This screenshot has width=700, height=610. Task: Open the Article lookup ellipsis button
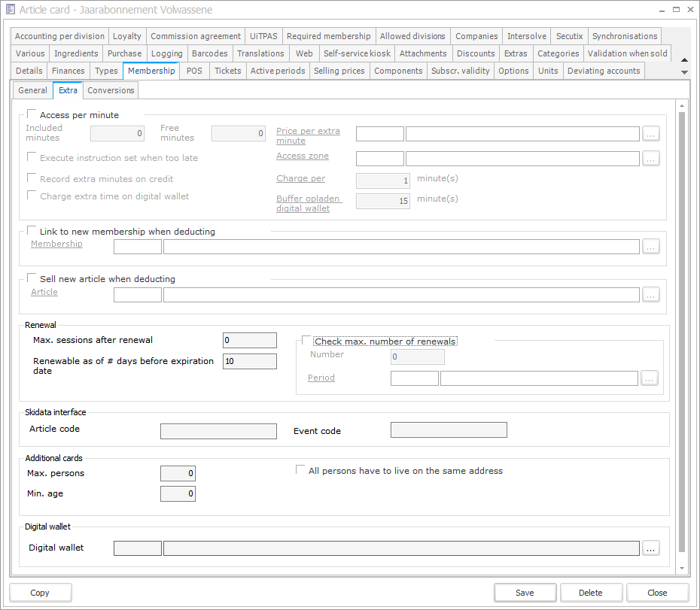click(x=651, y=295)
